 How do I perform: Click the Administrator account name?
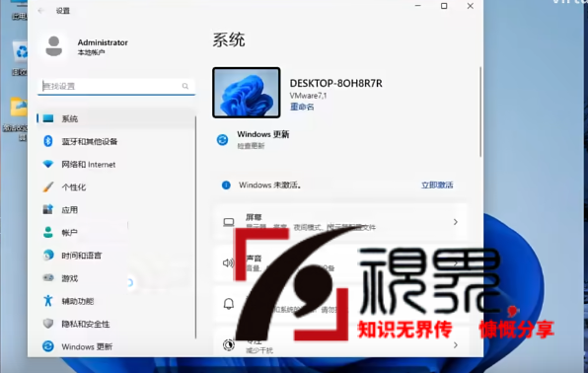[x=103, y=42]
